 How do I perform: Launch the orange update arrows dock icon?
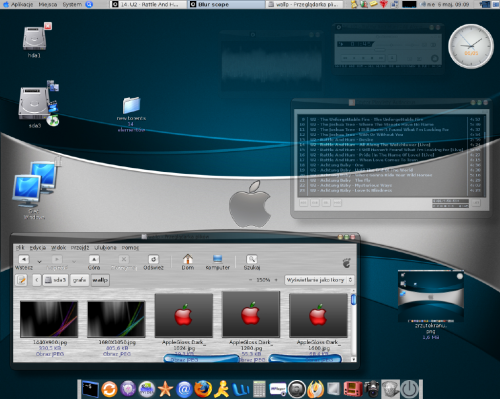click(109, 389)
